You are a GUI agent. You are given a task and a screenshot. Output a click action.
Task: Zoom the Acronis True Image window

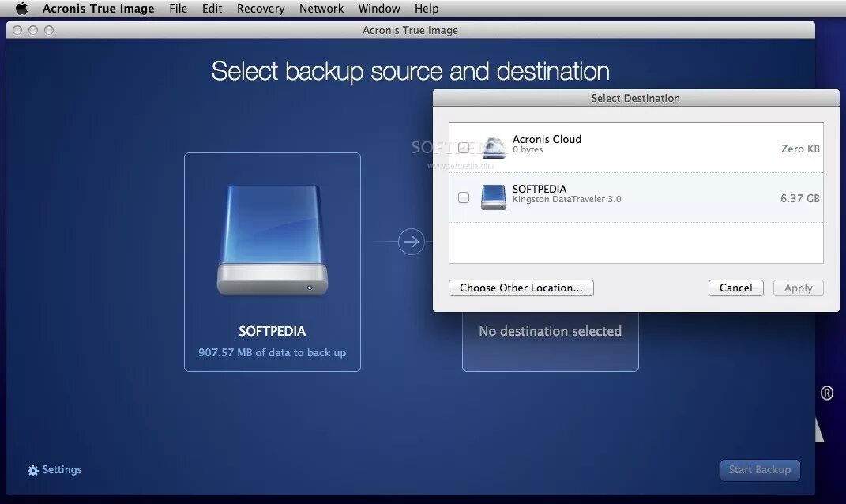[x=48, y=30]
